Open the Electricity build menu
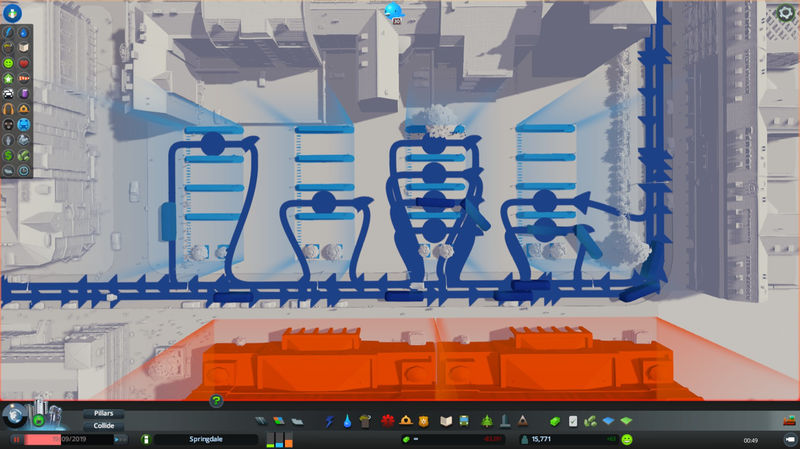 [330, 421]
